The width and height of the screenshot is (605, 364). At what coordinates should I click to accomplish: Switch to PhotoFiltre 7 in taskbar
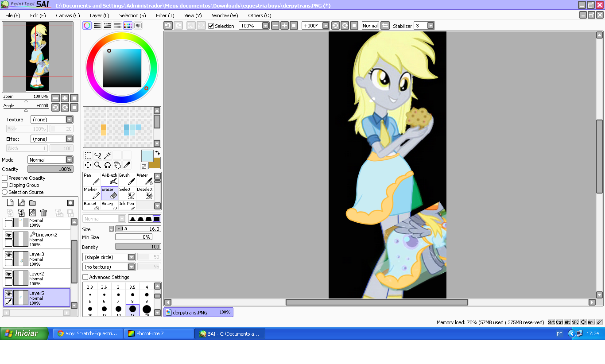[159, 333]
